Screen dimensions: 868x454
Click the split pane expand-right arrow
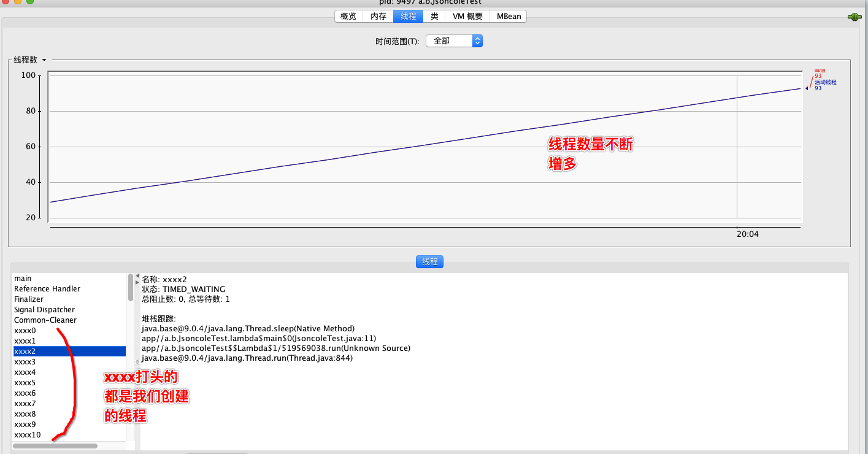click(x=137, y=282)
